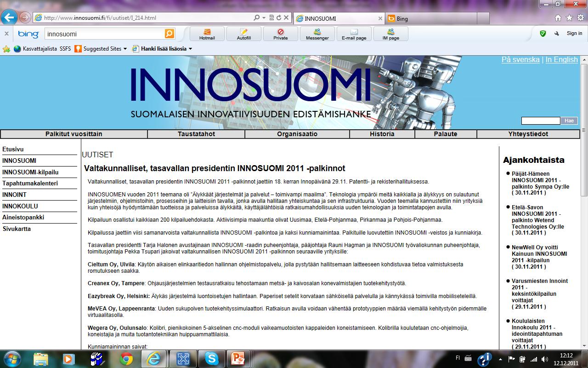Expand the Suggested Sites dropdown
Viewport: 588px width, 368px height.
[125, 49]
